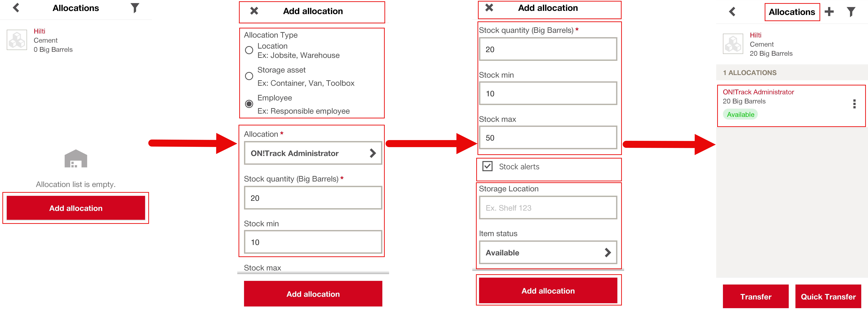
Task: Close the Add allocation form showing Allocation Type
Action: (254, 11)
